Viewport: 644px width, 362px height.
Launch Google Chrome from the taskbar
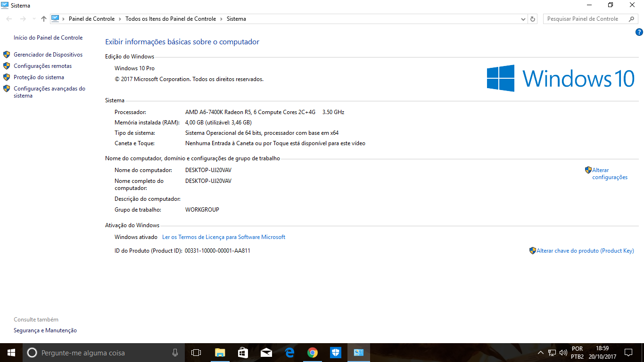[312, 353]
